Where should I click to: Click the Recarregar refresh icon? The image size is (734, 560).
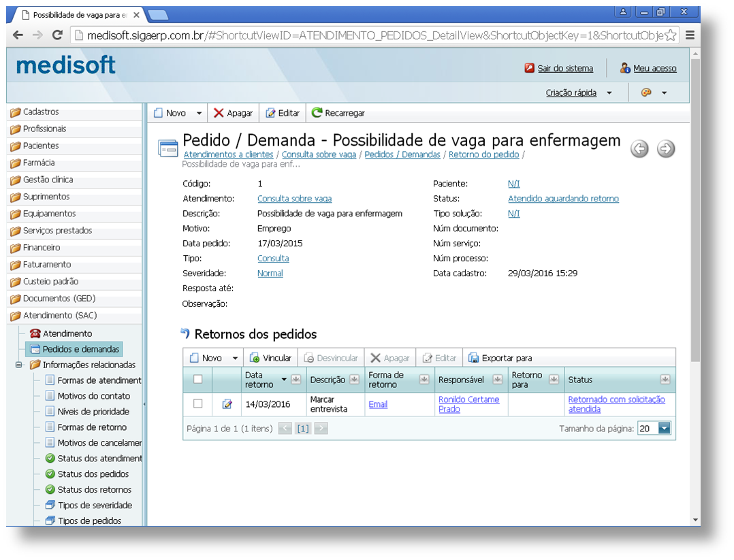(x=317, y=113)
